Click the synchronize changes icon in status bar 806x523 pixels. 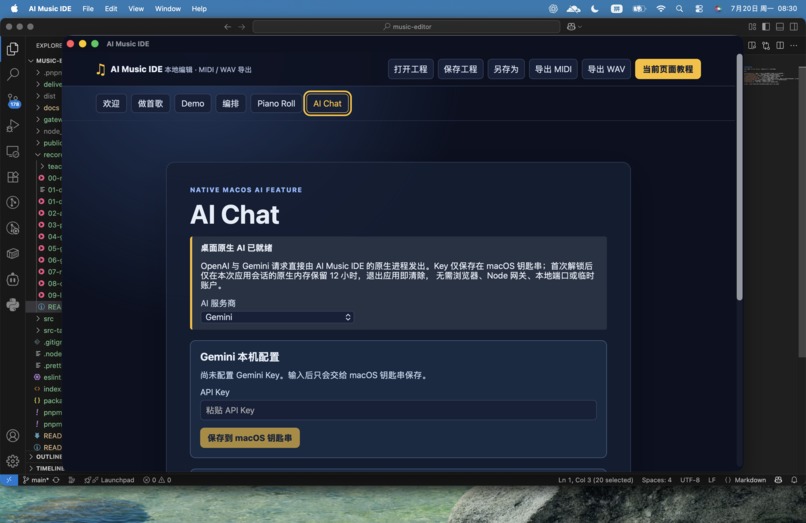point(56,480)
